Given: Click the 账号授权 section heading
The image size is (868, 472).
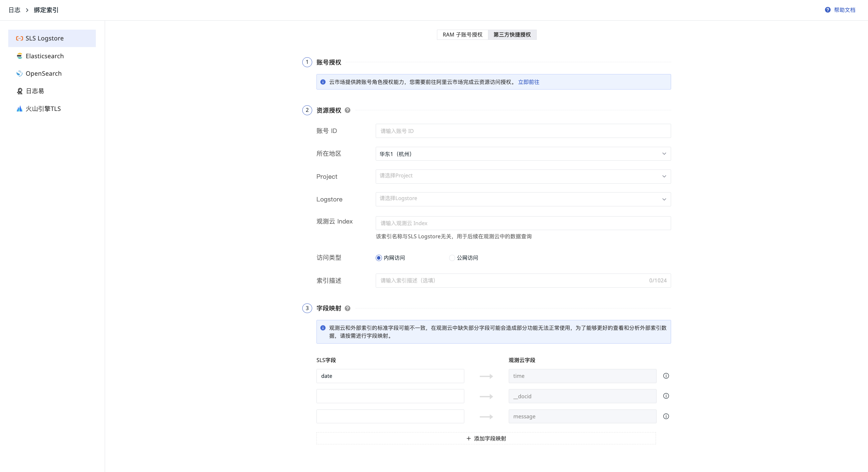Looking at the screenshot, I should [329, 62].
